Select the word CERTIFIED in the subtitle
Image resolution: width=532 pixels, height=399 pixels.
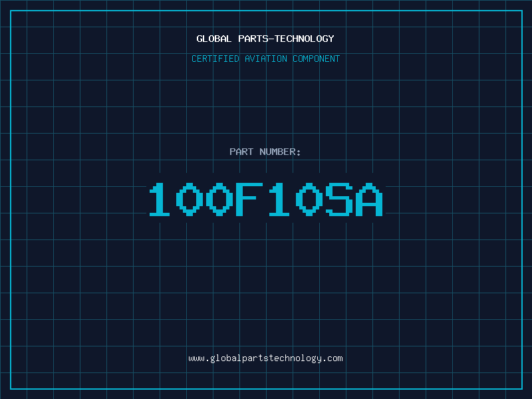coord(215,59)
